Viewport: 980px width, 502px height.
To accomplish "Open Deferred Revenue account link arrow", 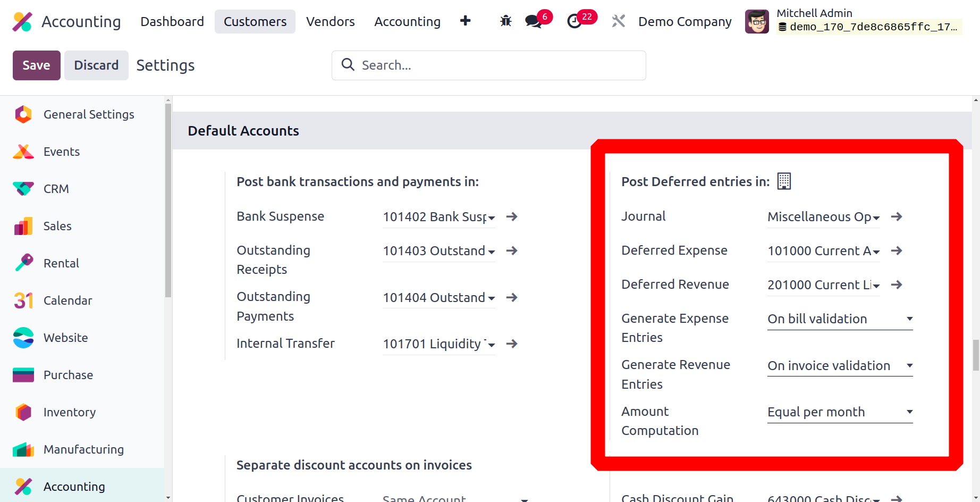I will [x=897, y=285].
